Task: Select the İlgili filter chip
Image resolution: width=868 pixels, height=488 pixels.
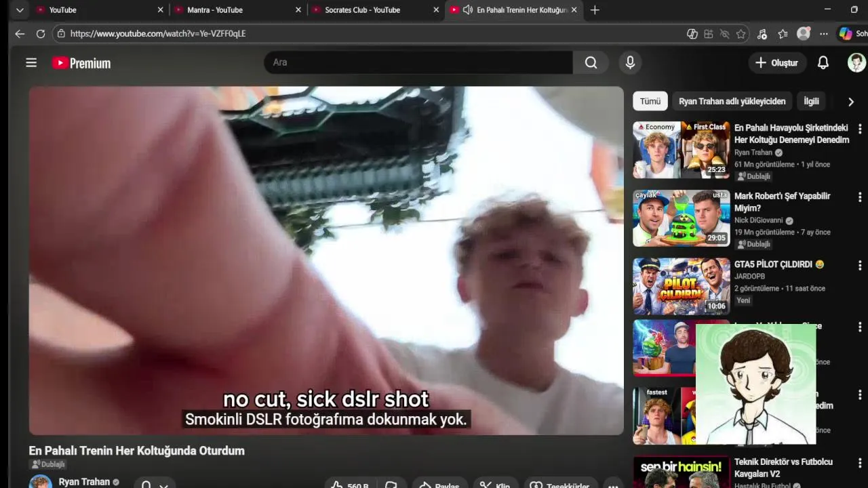Action: (x=812, y=101)
